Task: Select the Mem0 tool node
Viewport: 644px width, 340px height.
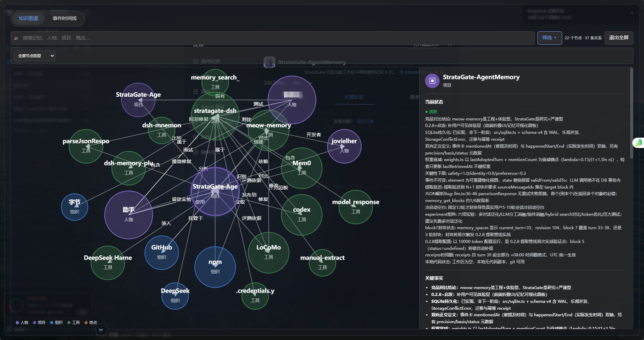Action: [301, 168]
